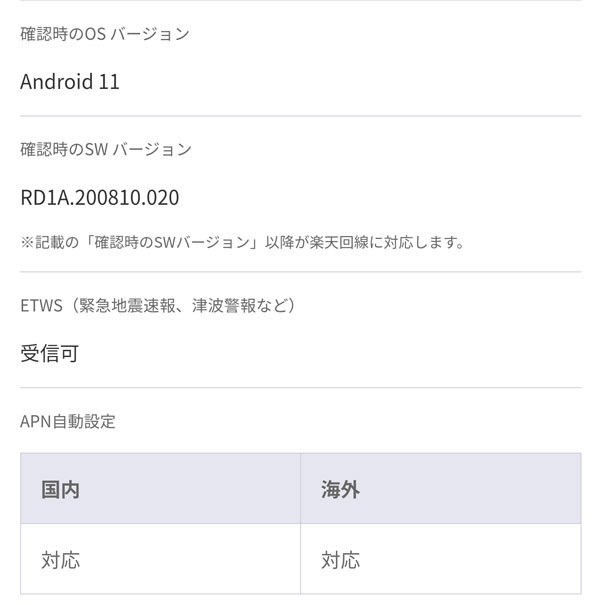Select the Android 11 value text
Image resolution: width=600 pixels, height=605 pixels.
(70, 82)
